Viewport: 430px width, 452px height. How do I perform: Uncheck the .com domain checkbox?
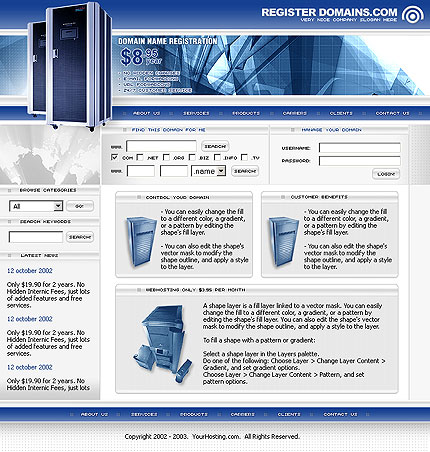(114, 157)
